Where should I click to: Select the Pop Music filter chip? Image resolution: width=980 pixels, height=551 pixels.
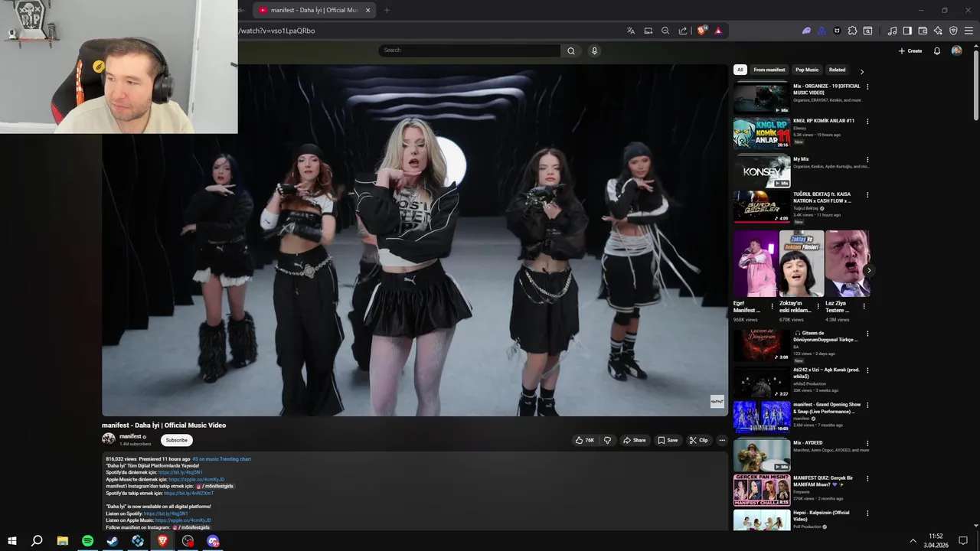tap(807, 70)
